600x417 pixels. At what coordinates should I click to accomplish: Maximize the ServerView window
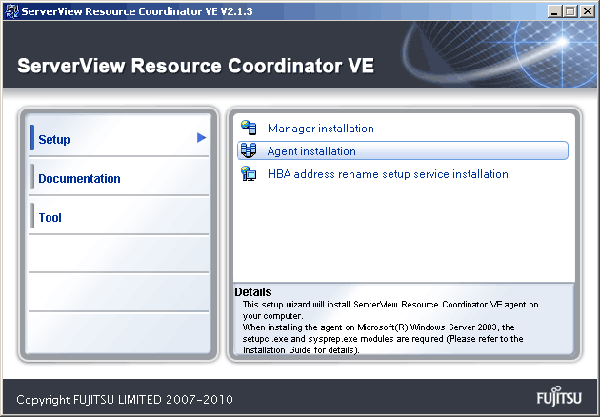[x=570, y=11]
